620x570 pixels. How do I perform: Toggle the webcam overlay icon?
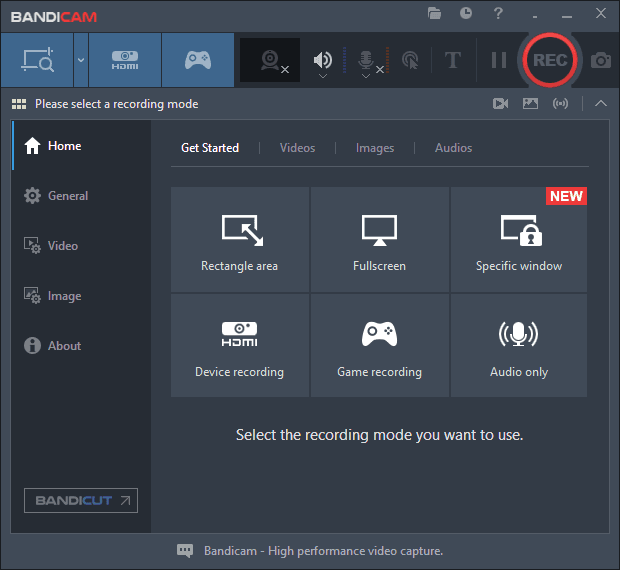tap(270, 60)
